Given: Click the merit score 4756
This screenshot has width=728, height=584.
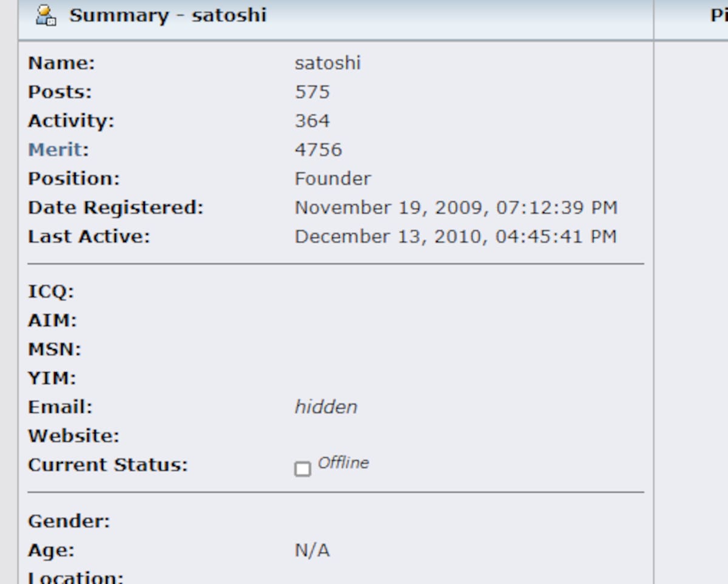Looking at the screenshot, I should pos(318,149).
